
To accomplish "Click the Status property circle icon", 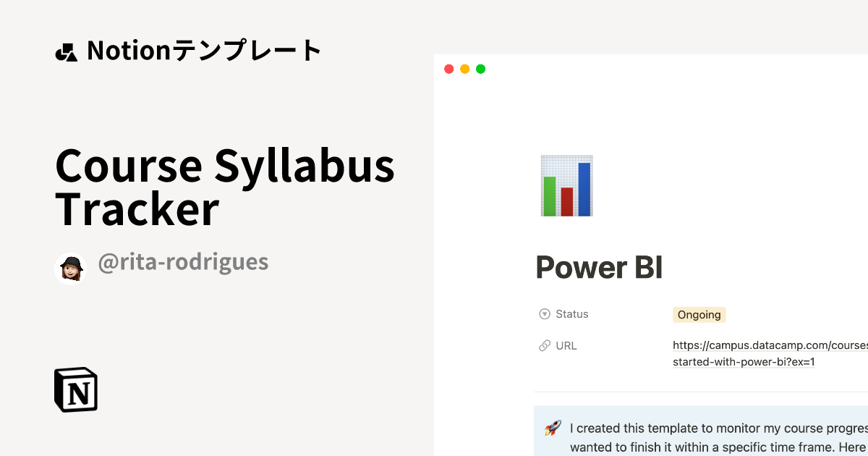I will click(544, 313).
